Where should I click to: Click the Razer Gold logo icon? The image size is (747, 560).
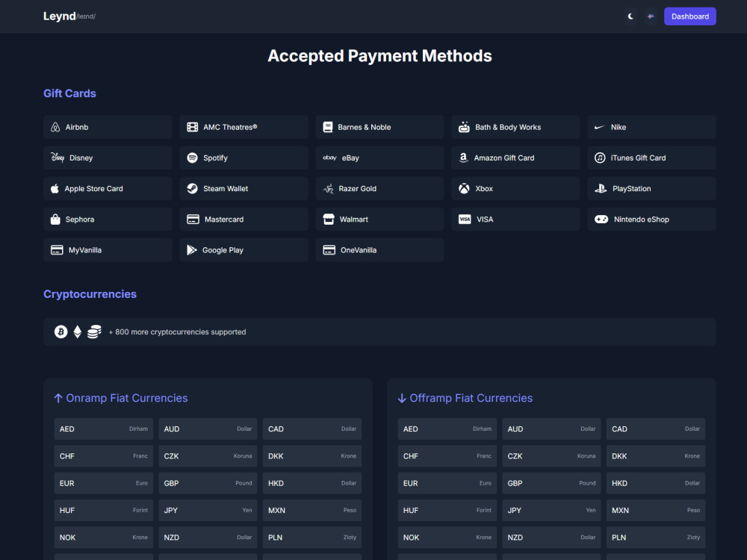point(328,189)
